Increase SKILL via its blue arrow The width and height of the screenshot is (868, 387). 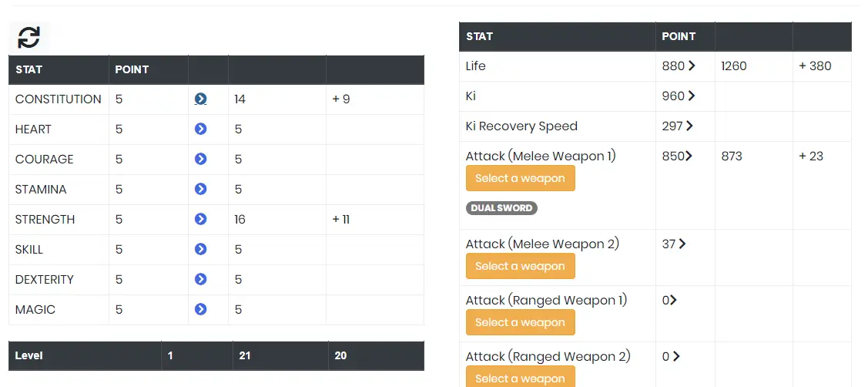[200, 249]
